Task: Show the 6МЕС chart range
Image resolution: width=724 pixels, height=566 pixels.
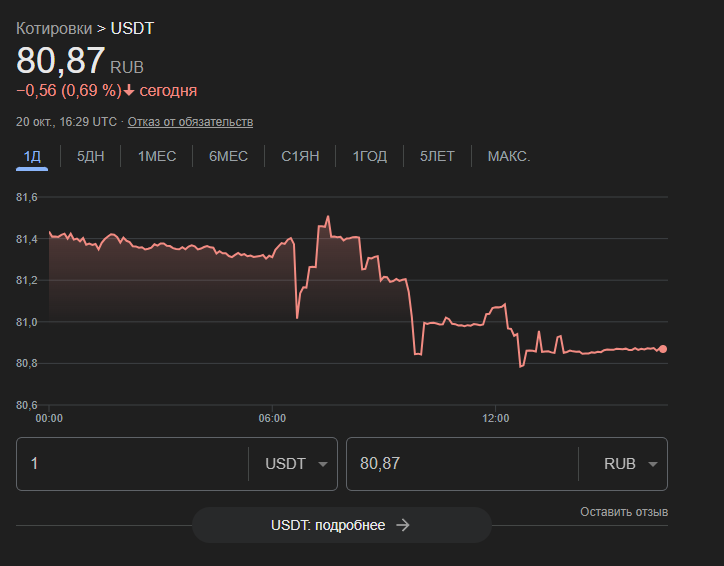Action: coord(228,156)
